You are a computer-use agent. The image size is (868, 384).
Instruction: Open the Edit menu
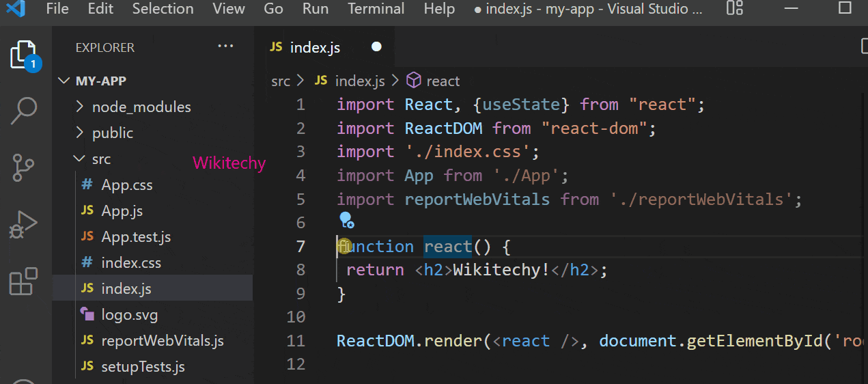tap(101, 9)
